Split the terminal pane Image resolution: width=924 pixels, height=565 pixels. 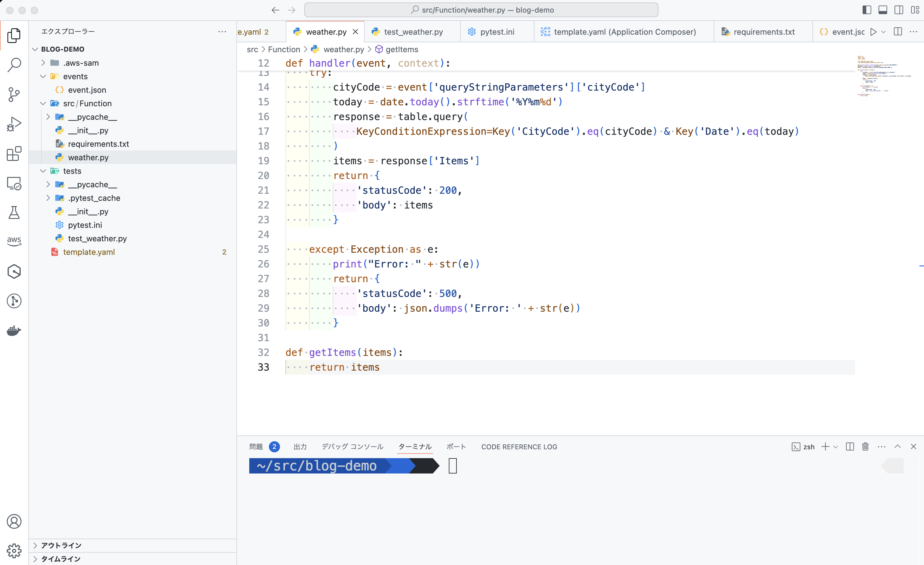pos(850,446)
